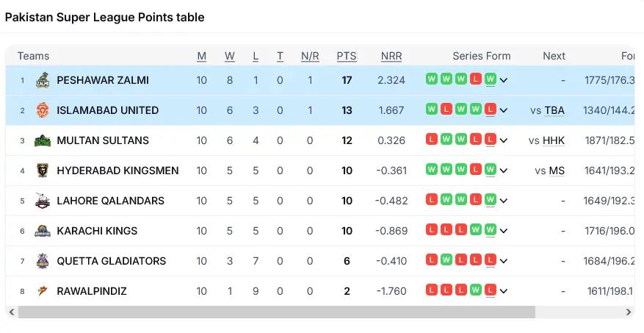Open the MS next match link

click(557, 171)
